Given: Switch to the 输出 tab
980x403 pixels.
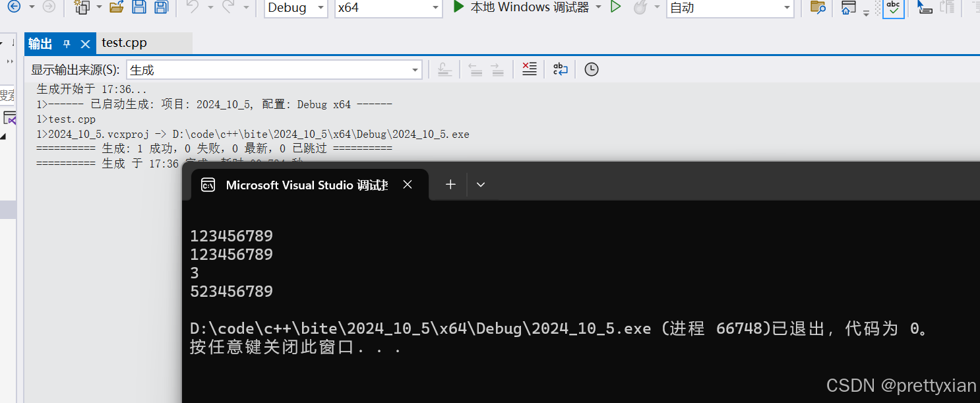Looking at the screenshot, I should click(40, 44).
